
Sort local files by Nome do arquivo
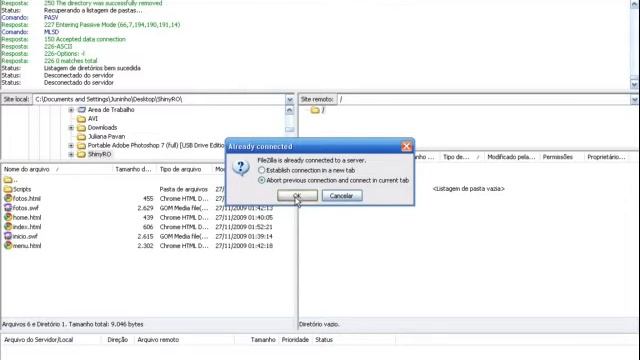[x=56, y=169]
